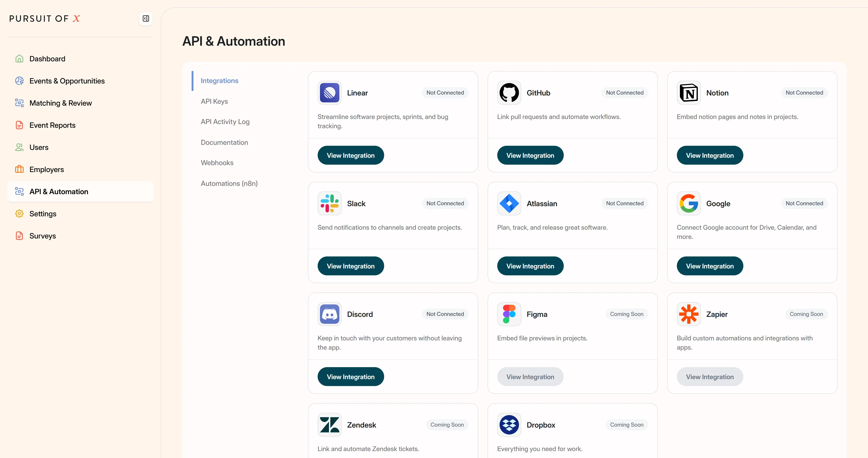The height and width of the screenshot is (458, 868).
Task: Navigate to Employers
Action: (x=80, y=169)
